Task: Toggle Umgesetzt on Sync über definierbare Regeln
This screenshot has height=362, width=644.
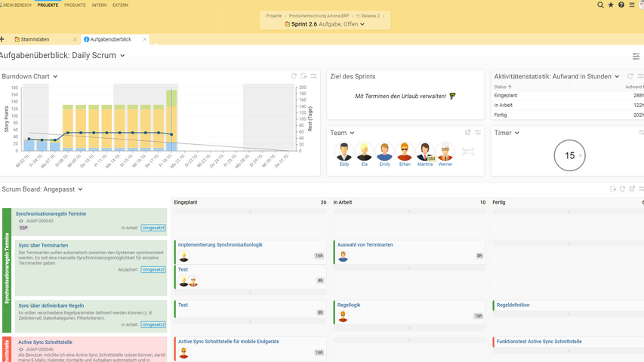Action: 153,325
